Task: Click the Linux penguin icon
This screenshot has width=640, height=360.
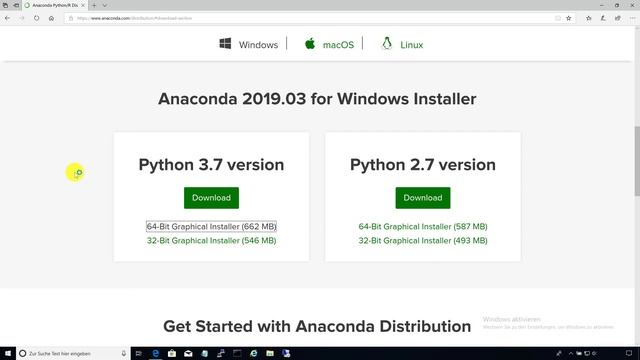Action: coord(387,43)
